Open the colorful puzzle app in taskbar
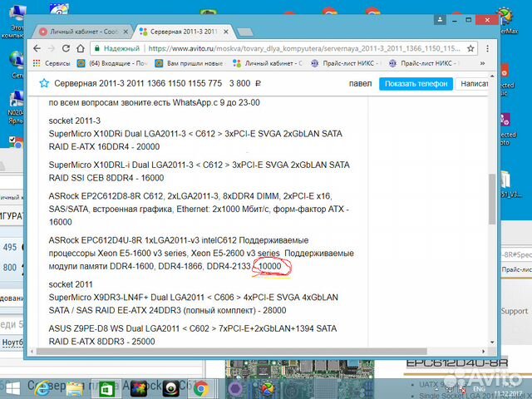532x399 pixels. point(139,389)
